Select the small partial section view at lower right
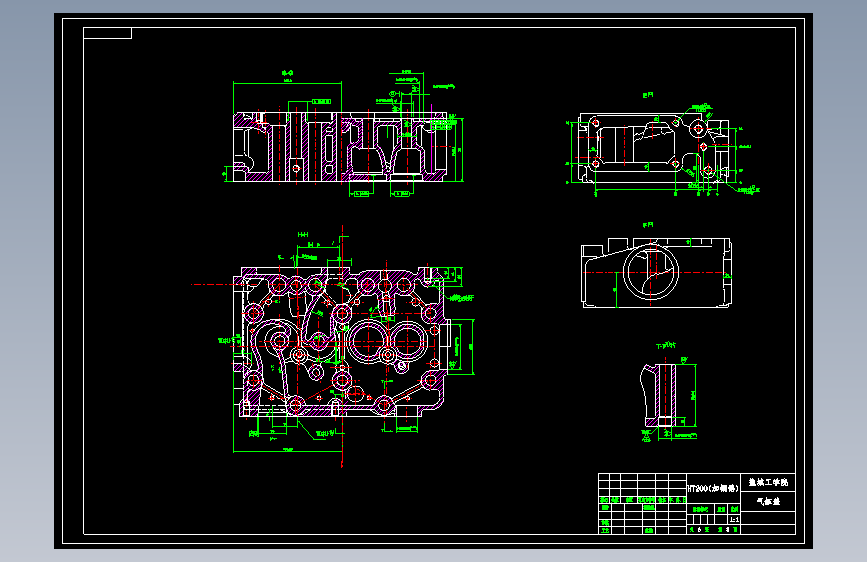 click(x=659, y=394)
